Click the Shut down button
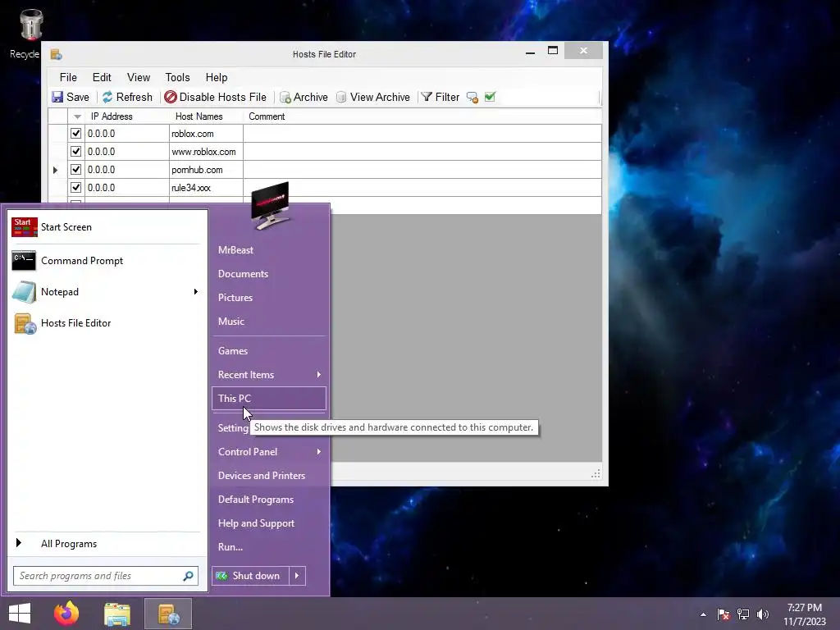The image size is (840, 630). pyautogui.click(x=250, y=576)
